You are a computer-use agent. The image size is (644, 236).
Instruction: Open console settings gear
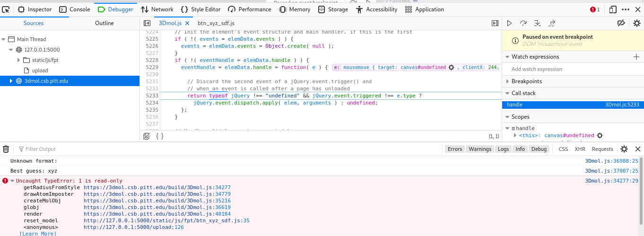click(x=624, y=149)
